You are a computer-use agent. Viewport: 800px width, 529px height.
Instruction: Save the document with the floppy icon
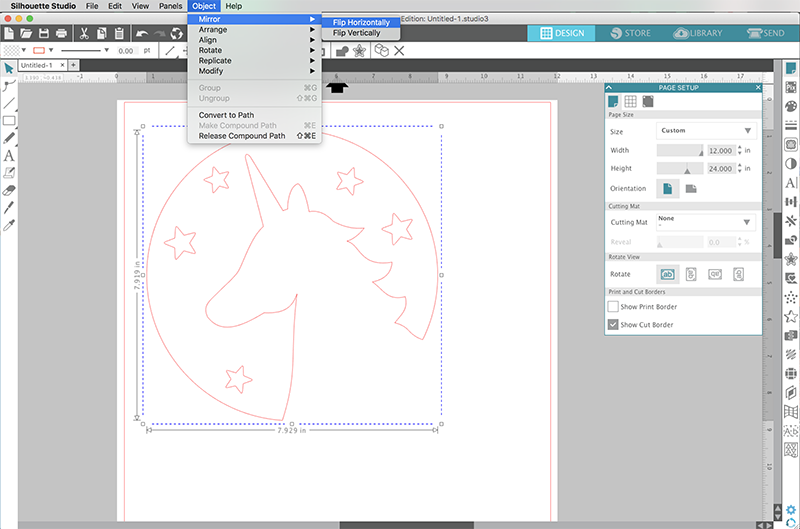click(44, 34)
